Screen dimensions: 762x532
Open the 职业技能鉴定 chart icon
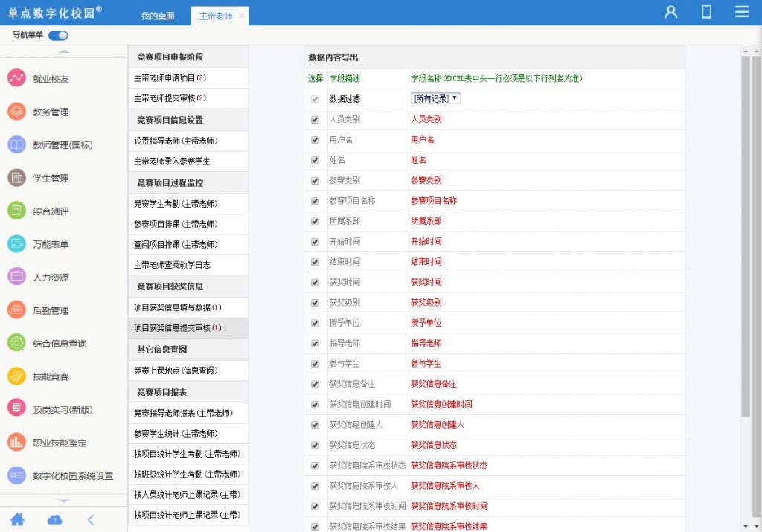pyautogui.click(x=16, y=442)
